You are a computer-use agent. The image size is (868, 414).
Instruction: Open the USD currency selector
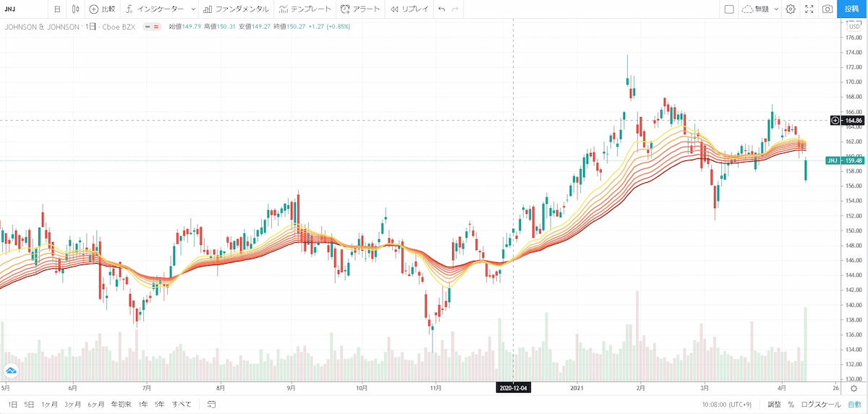tap(854, 27)
